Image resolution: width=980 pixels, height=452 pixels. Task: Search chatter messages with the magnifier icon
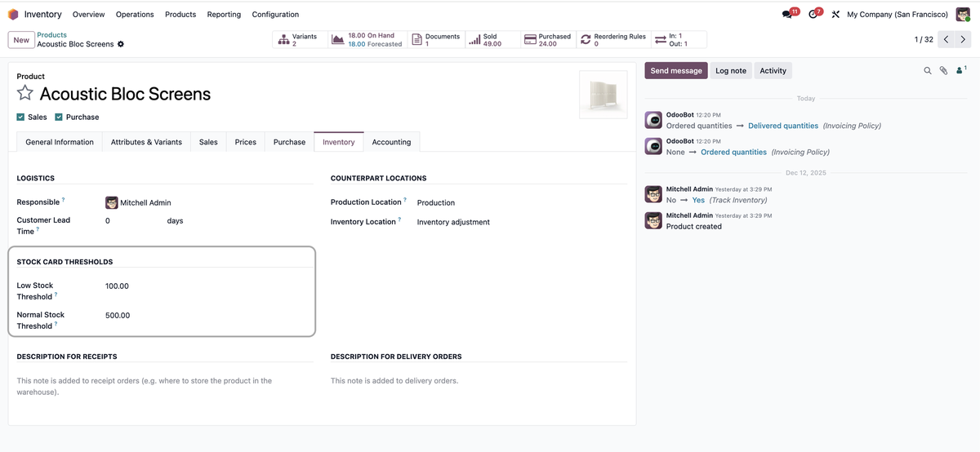click(x=928, y=71)
